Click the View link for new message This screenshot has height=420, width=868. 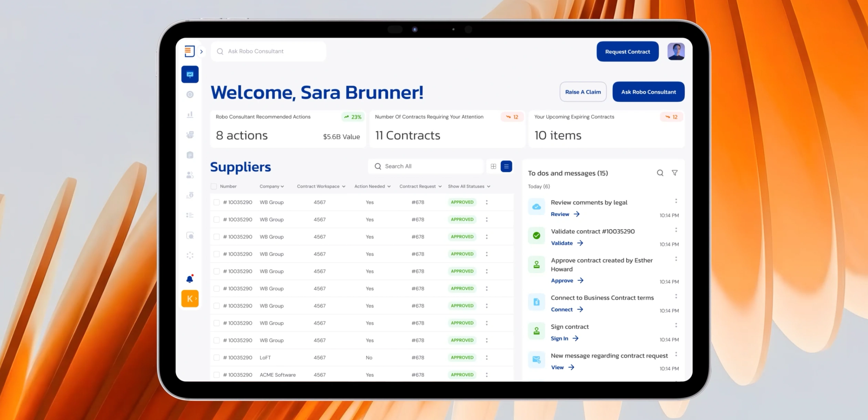(x=562, y=367)
